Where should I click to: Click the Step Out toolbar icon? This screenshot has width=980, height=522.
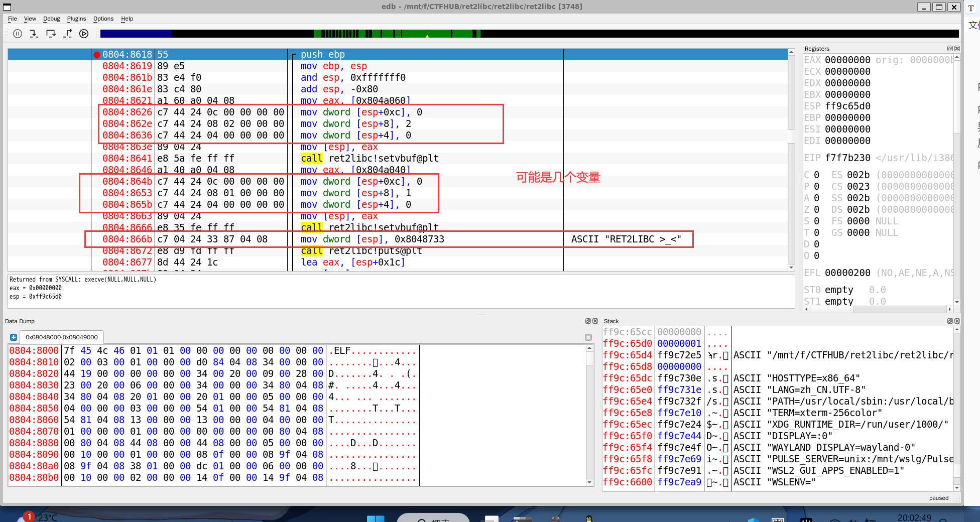[67, 34]
